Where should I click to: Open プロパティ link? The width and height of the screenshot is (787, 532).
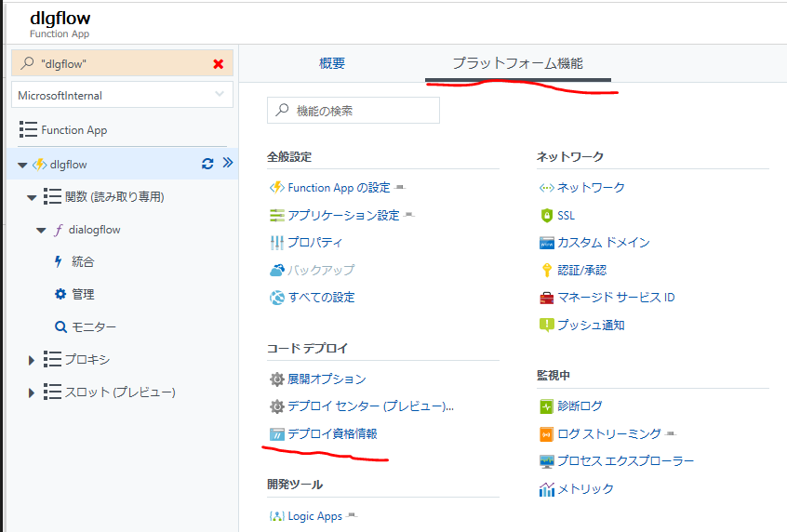click(315, 243)
